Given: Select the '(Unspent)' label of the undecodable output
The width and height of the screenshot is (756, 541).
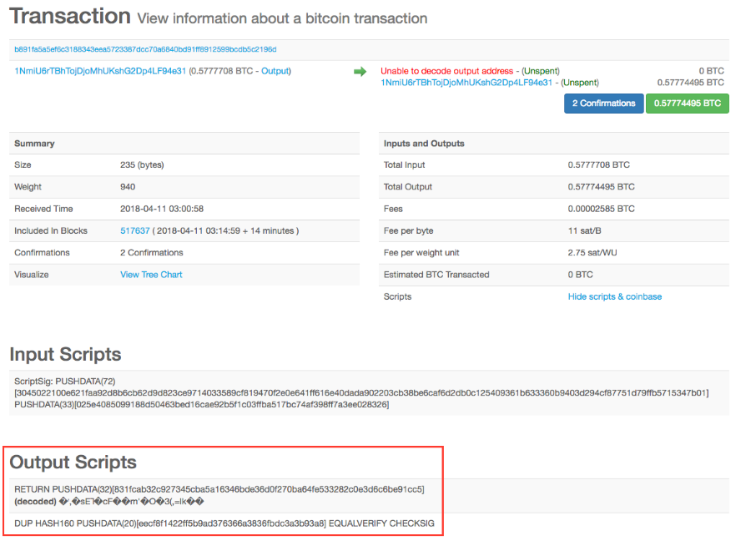Looking at the screenshot, I should 541,71.
